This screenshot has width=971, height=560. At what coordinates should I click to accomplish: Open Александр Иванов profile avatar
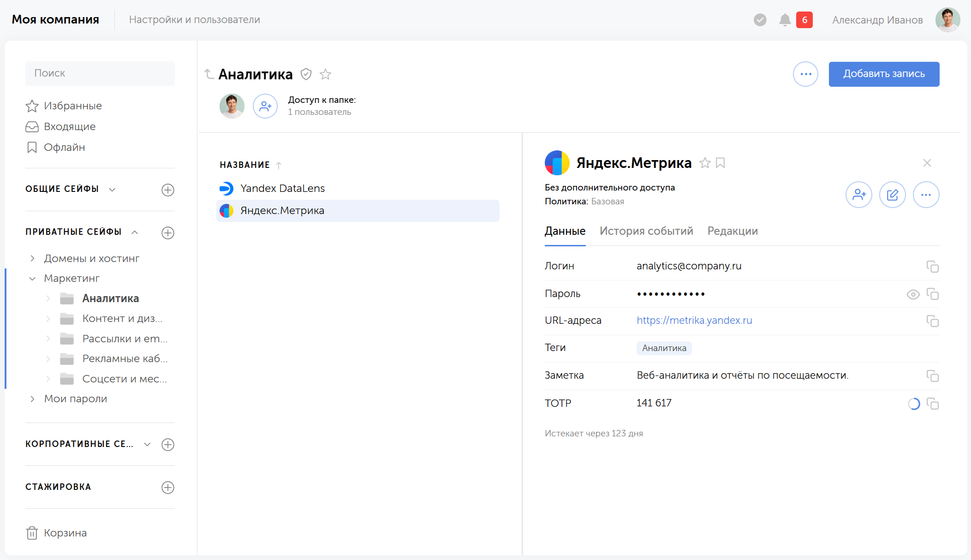pyautogui.click(x=947, y=20)
